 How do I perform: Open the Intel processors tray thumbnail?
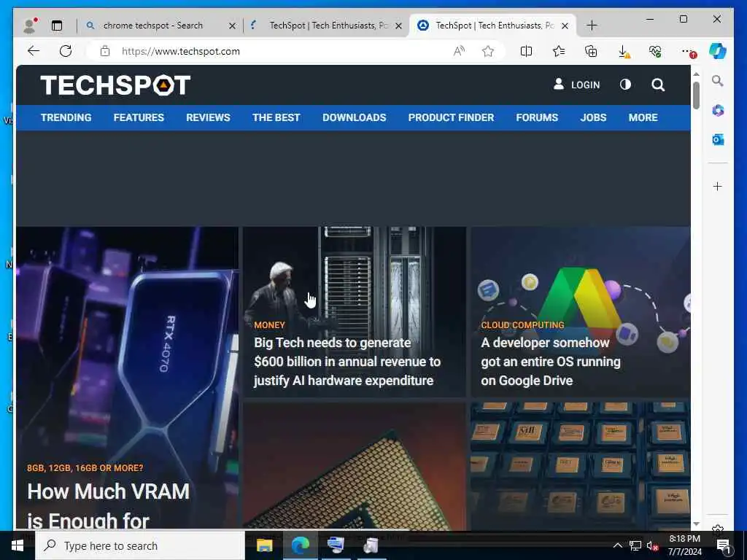580,466
